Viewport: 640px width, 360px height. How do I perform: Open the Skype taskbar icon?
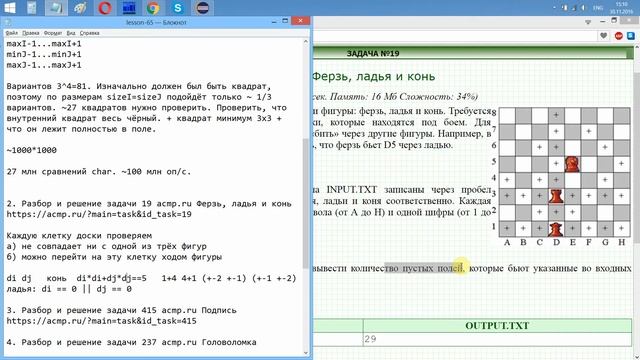click(x=178, y=8)
